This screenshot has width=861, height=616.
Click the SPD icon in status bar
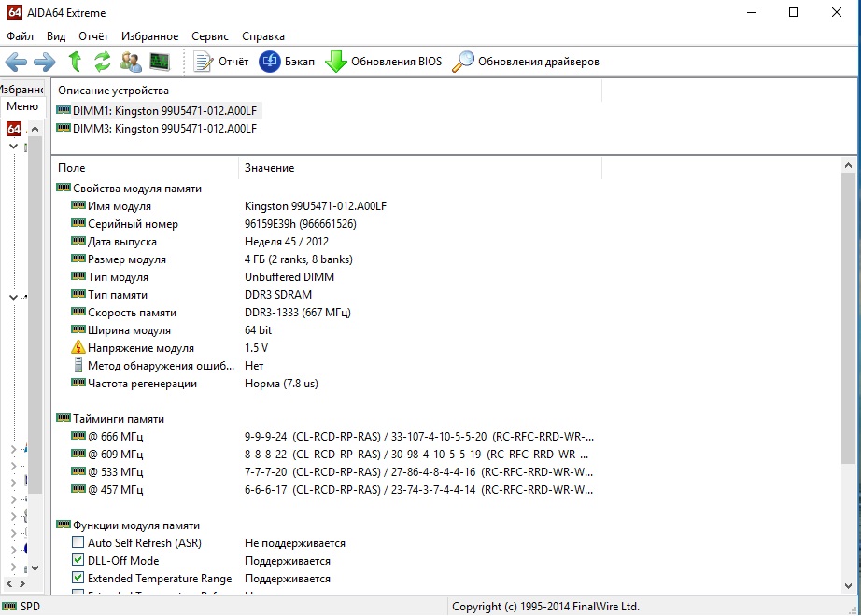[x=9, y=606]
